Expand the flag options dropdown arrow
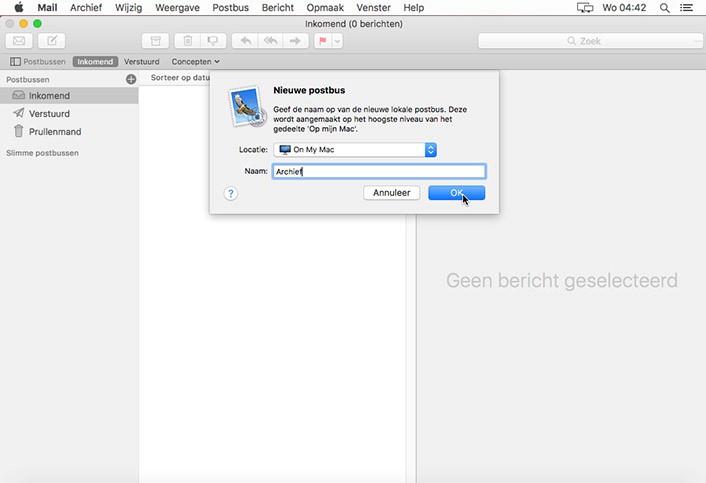This screenshot has width=706, height=483. (x=338, y=41)
